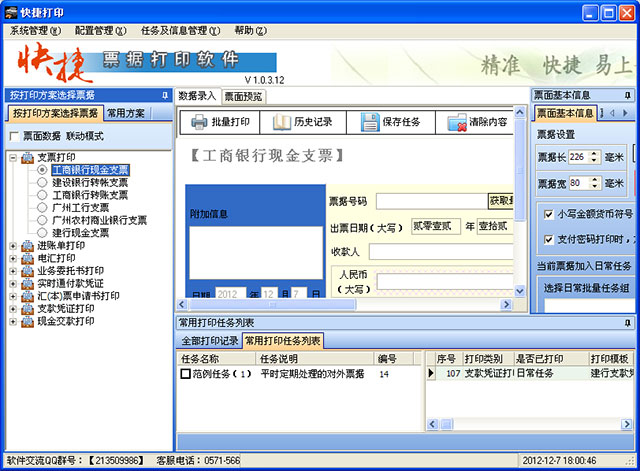This screenshot has width=640, height=471.
Task: Click the 收款人 input field
Action: 441,252
